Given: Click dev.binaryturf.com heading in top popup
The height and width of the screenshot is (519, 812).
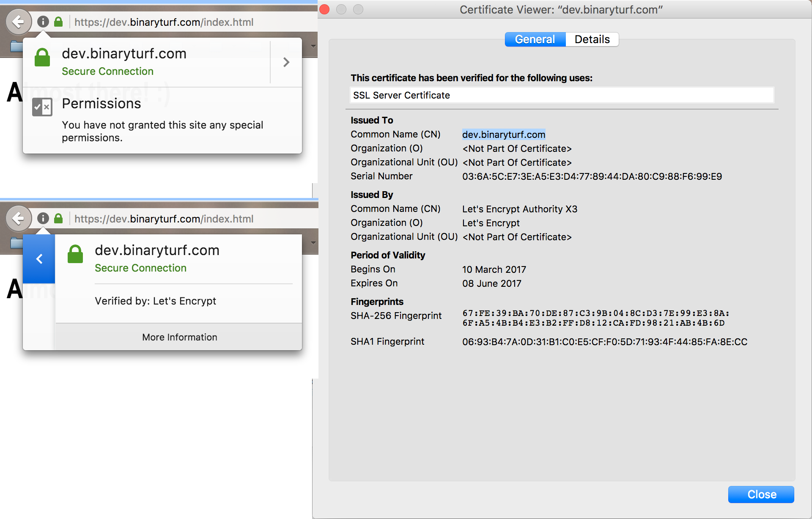Looking at the screenshot, I should 124,54.
